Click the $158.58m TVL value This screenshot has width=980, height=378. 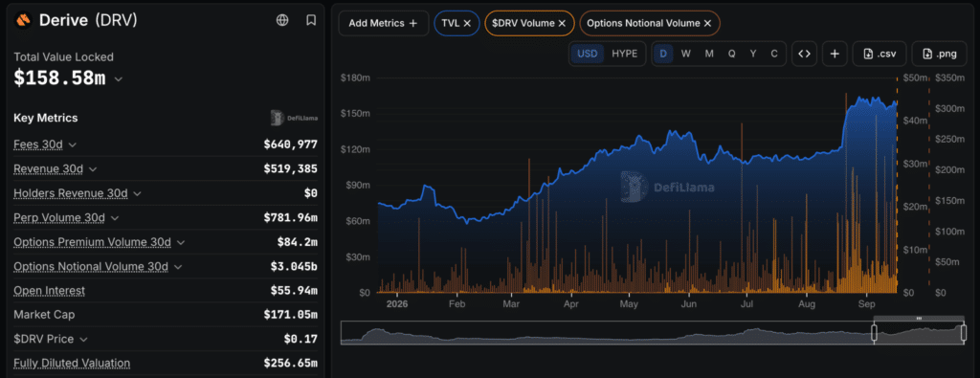pos(59,78)
